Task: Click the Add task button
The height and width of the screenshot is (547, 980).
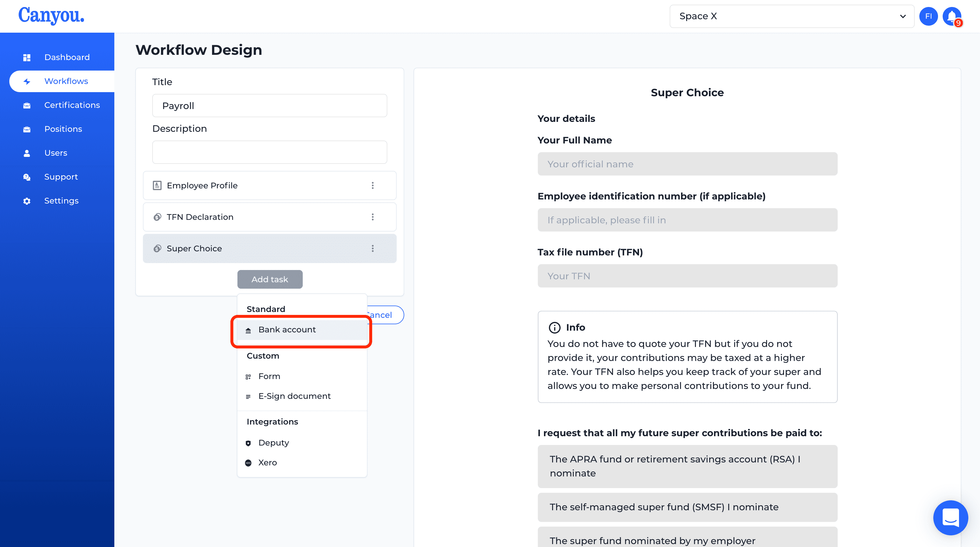Action: pyautogui.click(x=269, y=278)
